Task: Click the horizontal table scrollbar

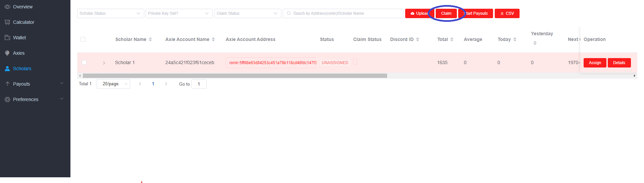Action: tap(235, 76)
